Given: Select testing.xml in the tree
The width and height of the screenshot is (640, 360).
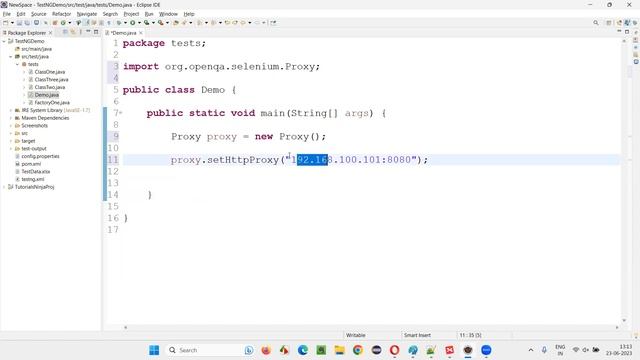Looking at the screenshot, I should [33, 179].
